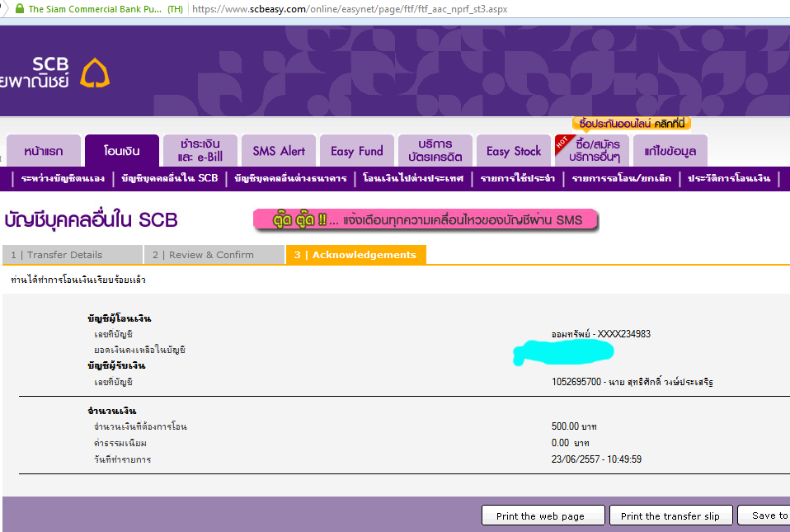
Task: Click the บัญชีผู้โอนเงิน heading
Action: coord(119,318)
